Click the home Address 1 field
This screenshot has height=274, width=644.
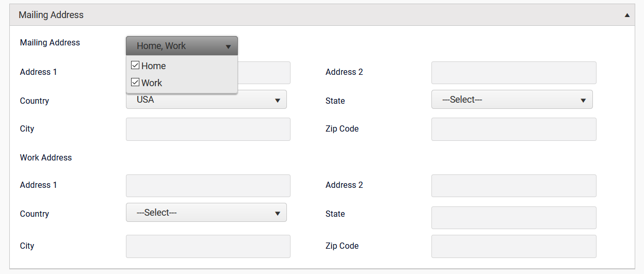(264, 73)
